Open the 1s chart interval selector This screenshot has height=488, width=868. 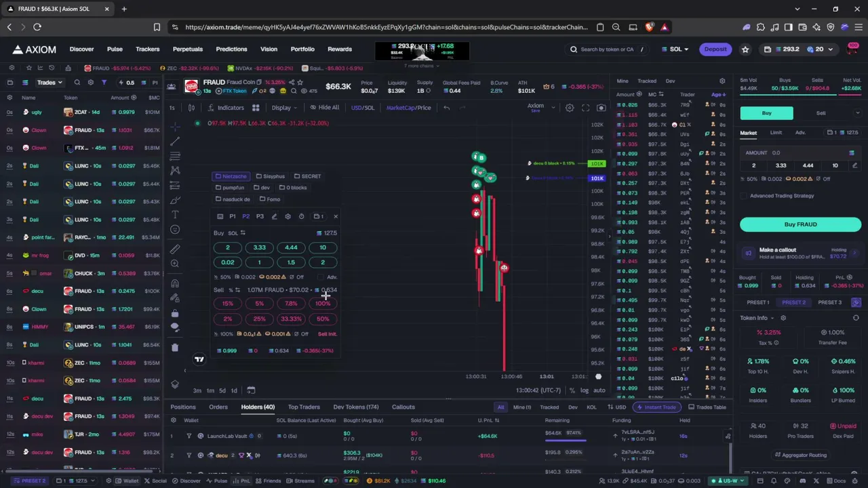tap(172, 108)
